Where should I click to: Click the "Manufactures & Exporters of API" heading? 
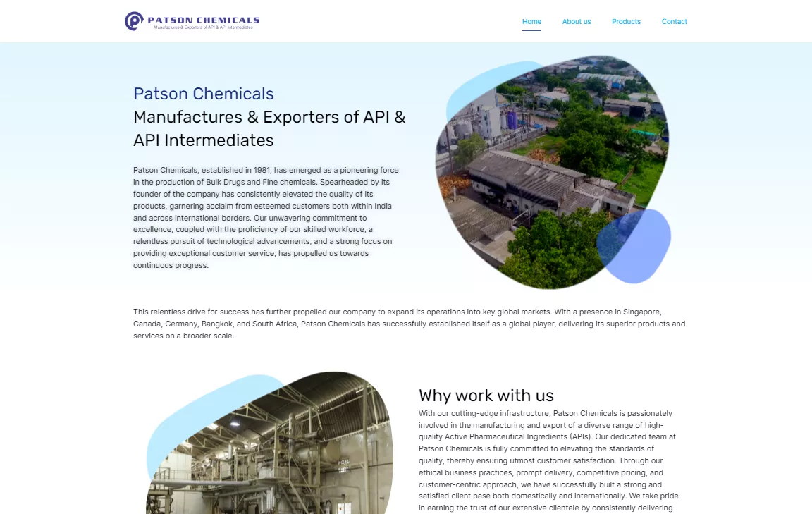pyautogui.click(x=269, y=128)
